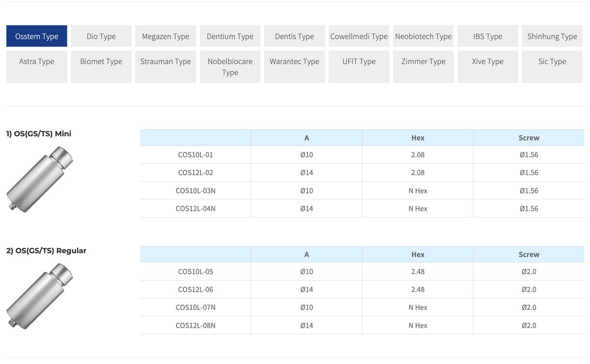Open the Astra Type tab

[37, 66]
